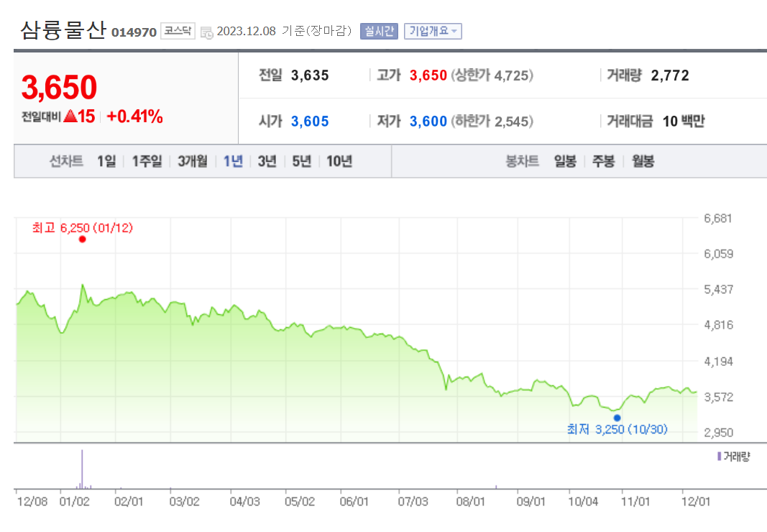
Task: Select the 1일 line chart tab
Action: 106,161
